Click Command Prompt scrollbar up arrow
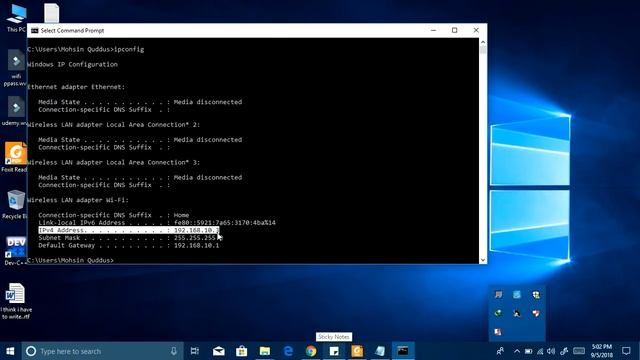 click(x=483, y=42)
